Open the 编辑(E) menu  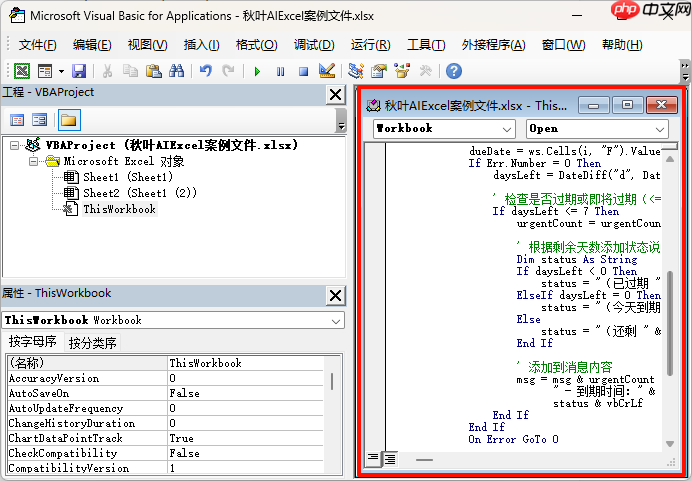point(92,45)
